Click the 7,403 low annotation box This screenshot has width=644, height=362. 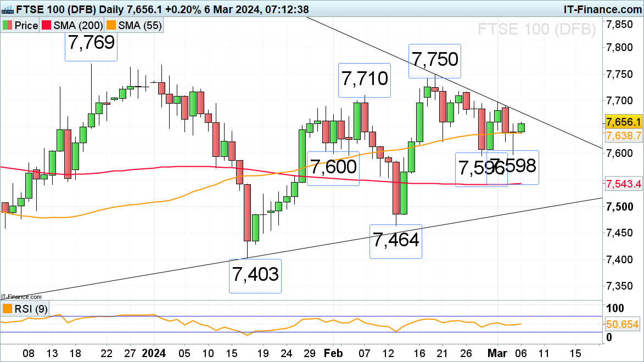pyautogui.click(x=255, y=275)
